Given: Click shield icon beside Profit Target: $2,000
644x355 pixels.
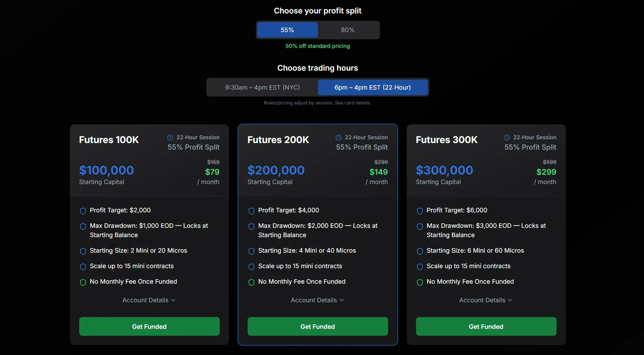Looking at the screenshot, I should (83, 211).
